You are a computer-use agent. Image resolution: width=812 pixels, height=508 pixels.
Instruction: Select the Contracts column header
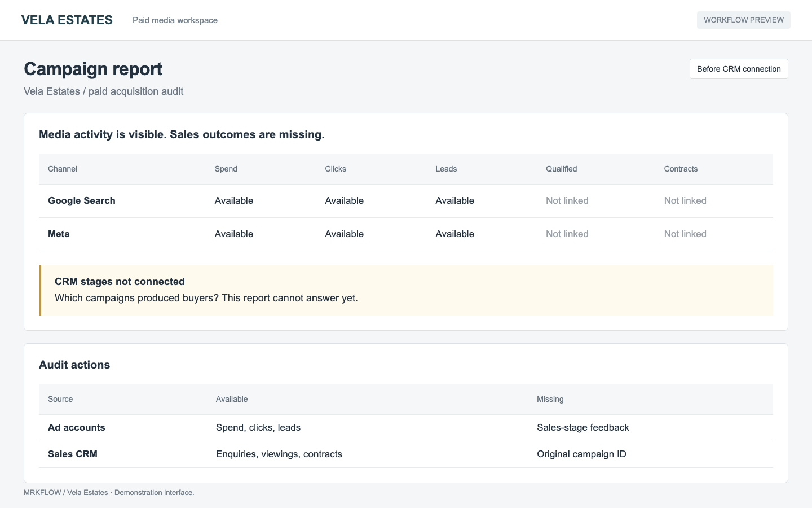[x=681, y=169]
